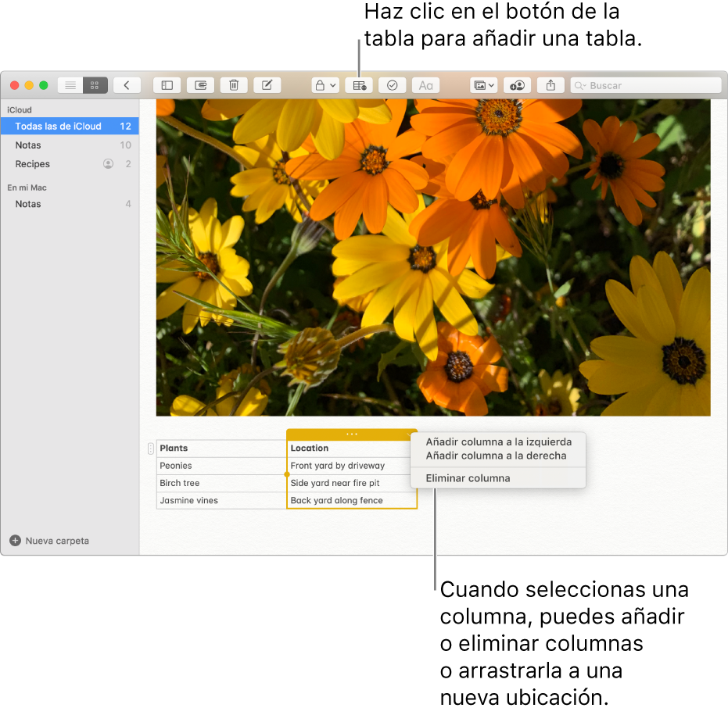Select Todas las de iCloud folder

70,127
